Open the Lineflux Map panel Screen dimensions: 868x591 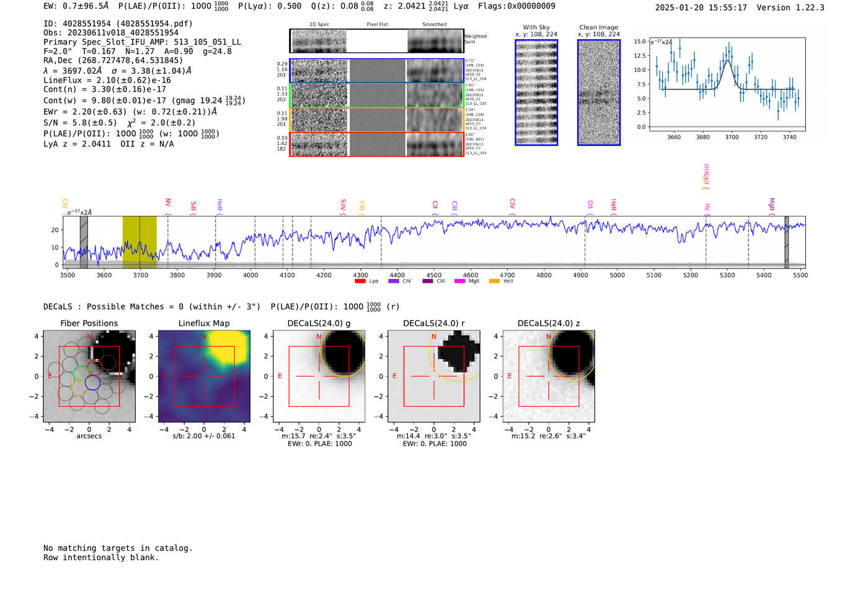click(204, 376)
